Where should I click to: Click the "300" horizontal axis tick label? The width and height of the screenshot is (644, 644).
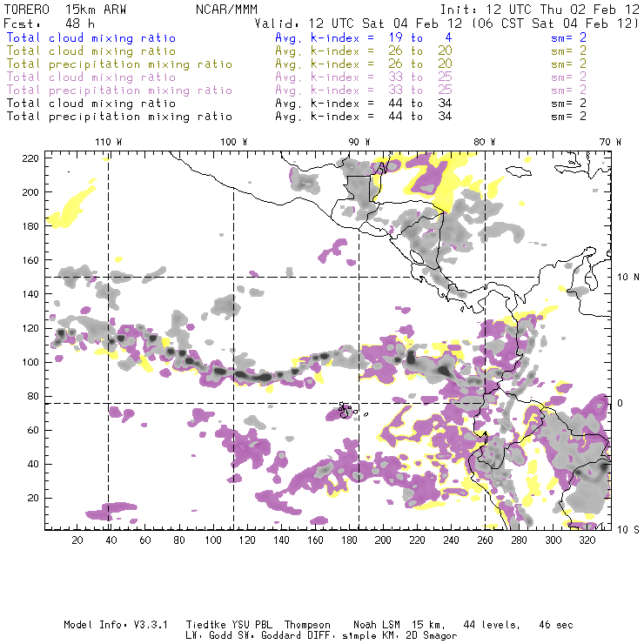click(553, 540)
